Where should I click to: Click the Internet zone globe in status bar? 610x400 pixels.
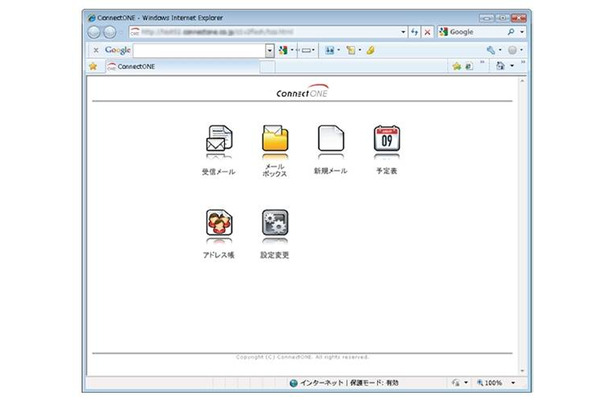coord(294,383)
